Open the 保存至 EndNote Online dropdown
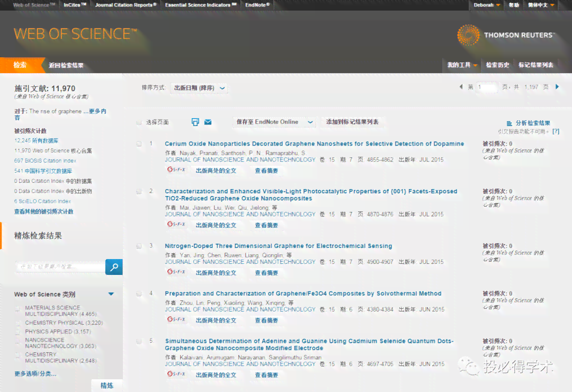572x392 pixels. coord(274,122)
